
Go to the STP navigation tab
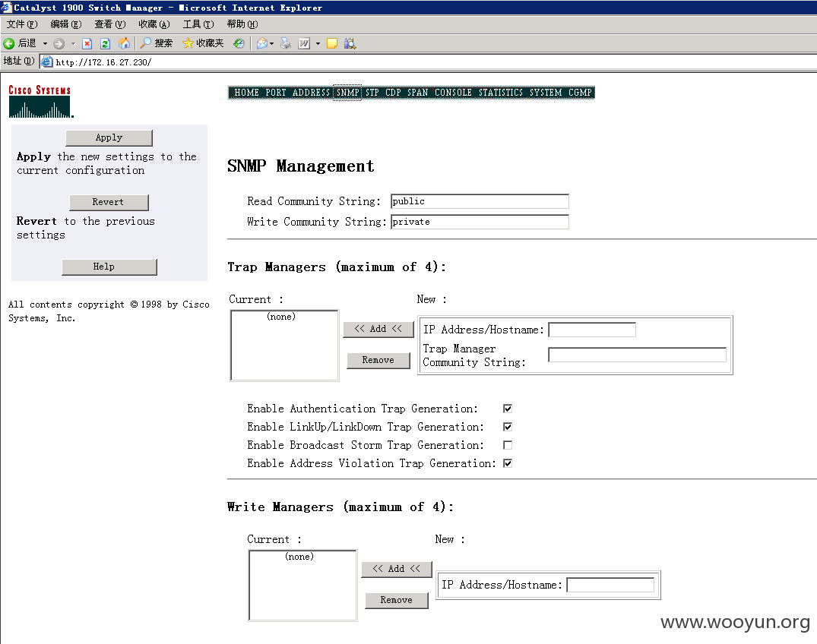(x=372, y=93)
